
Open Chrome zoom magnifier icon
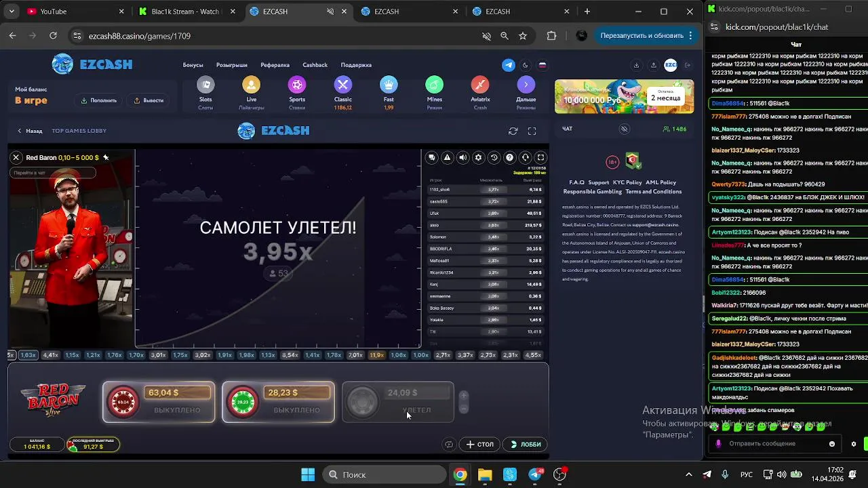click(x=505, y=36)
